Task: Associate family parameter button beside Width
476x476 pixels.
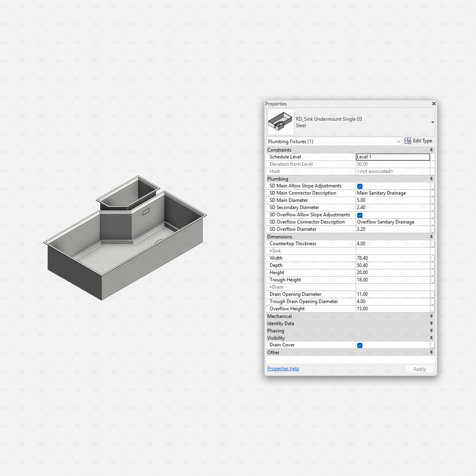Action: [433, 258]
